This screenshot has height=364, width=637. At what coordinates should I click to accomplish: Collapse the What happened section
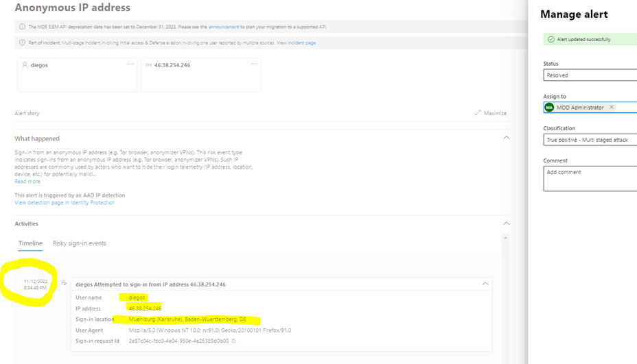[506, 138]
